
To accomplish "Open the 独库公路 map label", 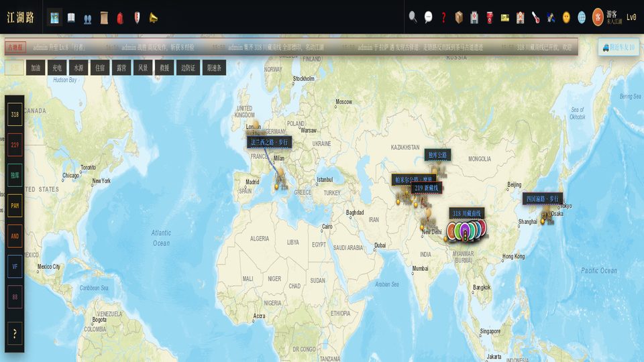I will tap(437, 155).
